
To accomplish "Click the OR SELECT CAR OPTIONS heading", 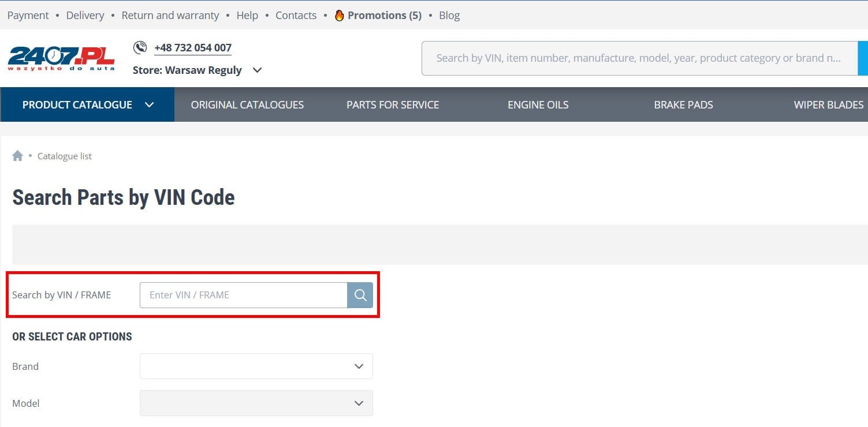I will click(72, 336).
